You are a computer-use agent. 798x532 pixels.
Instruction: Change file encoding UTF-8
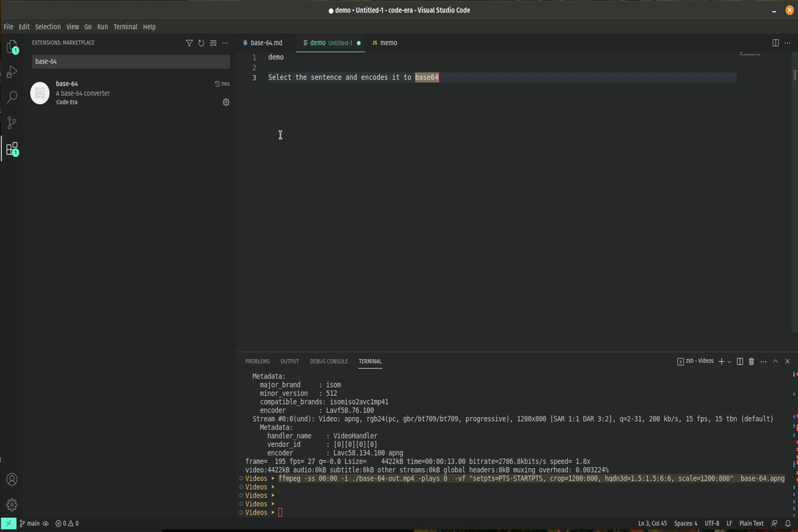[x=712, y=523]
